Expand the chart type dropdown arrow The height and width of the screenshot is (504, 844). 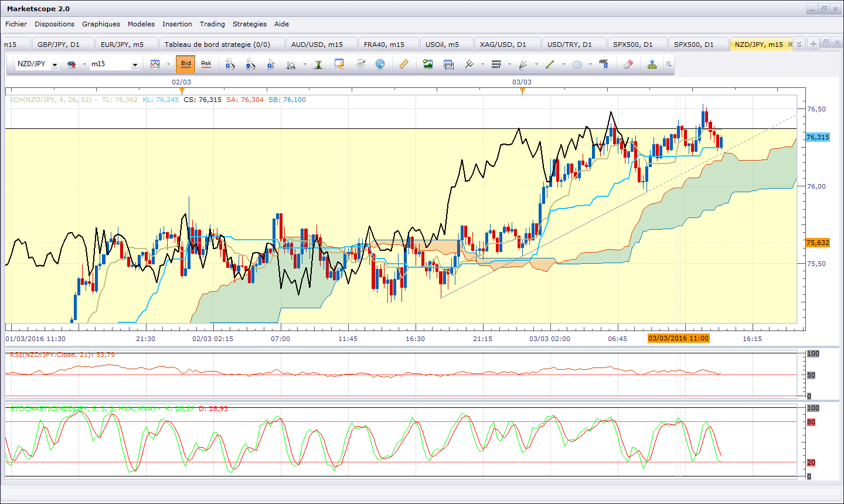168,64
